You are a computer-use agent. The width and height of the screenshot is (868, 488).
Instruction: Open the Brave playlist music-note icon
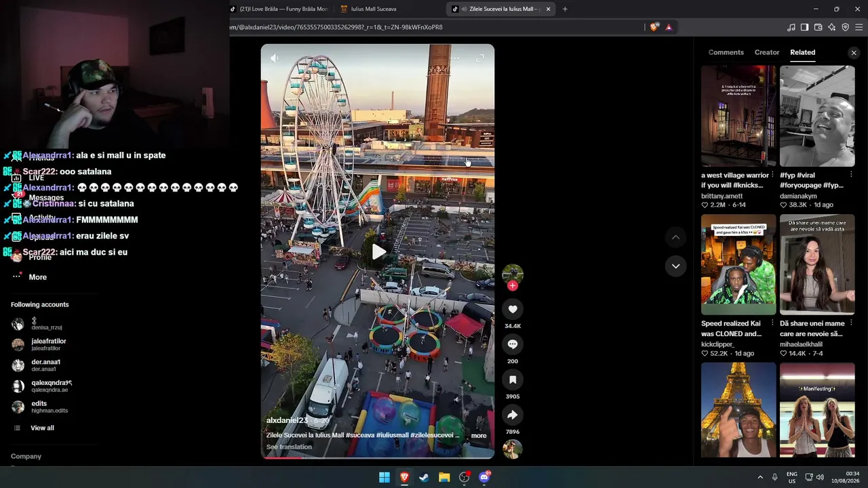click(x=791, y=27)
